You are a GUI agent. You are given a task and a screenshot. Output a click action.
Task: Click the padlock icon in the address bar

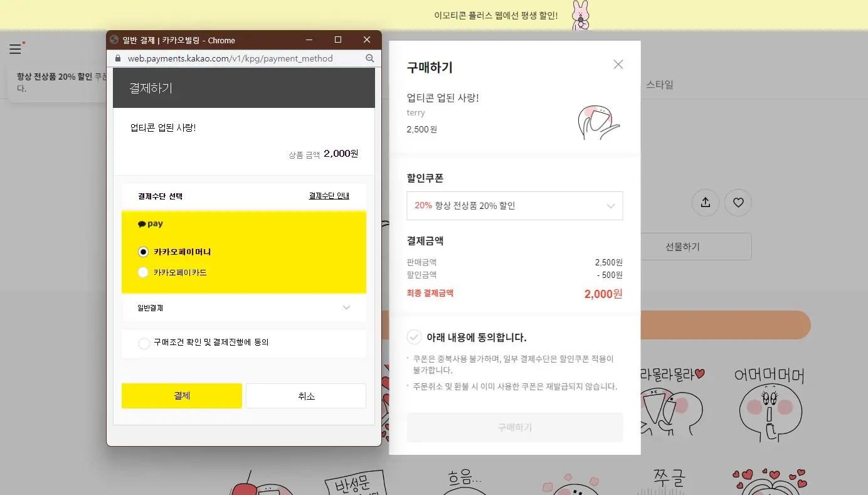pyautogui.click(x=117, y=58)
